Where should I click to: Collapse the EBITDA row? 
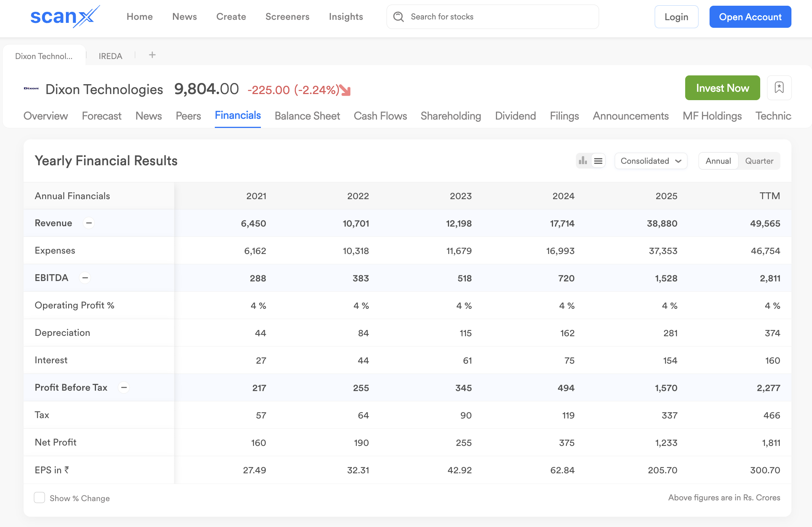click(x=85, y=278)
